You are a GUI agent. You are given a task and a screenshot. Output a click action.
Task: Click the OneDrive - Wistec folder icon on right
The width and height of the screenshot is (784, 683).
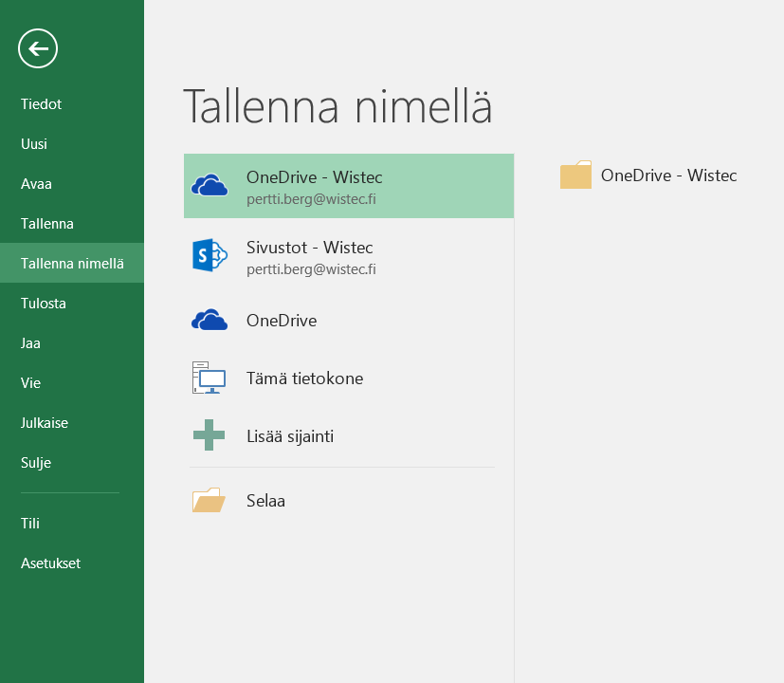pyautogui.click(x=575, y=175)
